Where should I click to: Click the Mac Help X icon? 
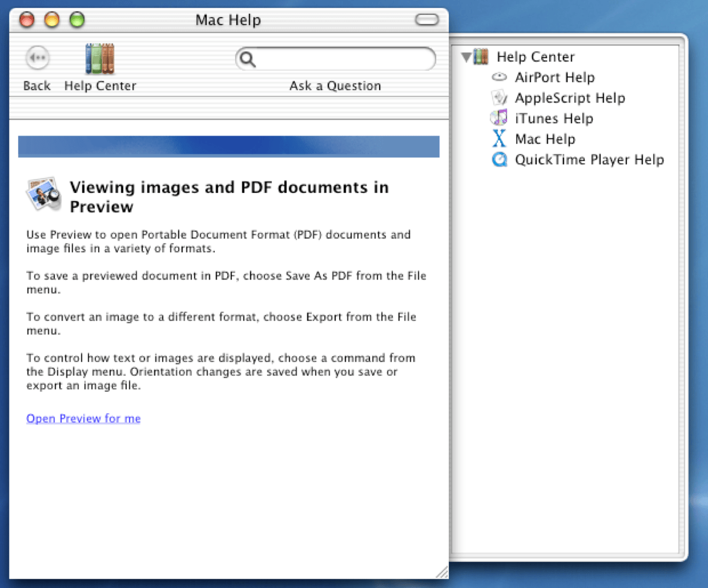(x=499, y=139)
